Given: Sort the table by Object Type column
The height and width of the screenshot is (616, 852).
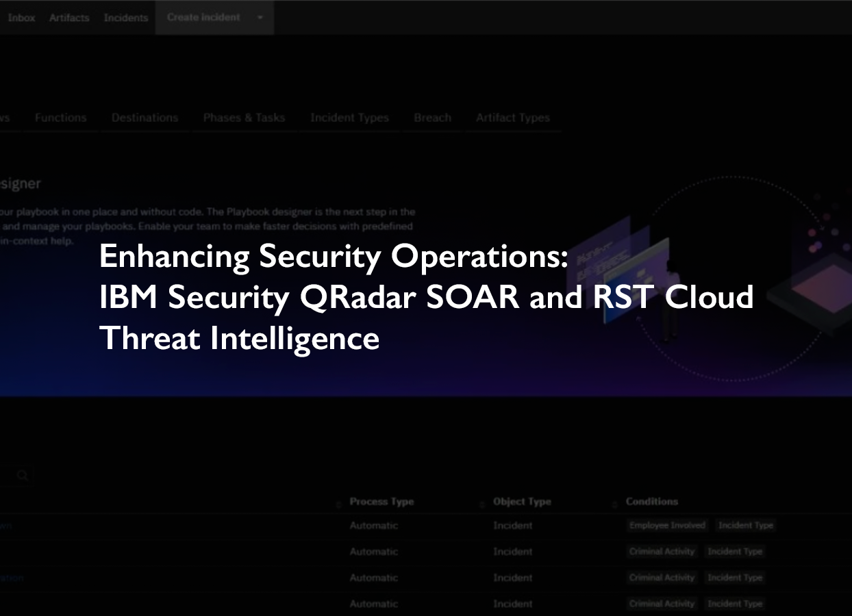Looking at the screenshot, I should pos(522,502).
